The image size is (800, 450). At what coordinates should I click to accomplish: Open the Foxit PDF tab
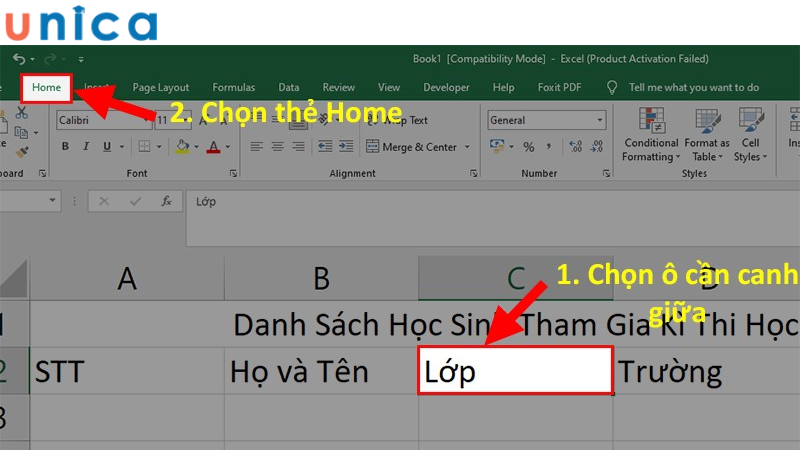click(x=559, y=88)
